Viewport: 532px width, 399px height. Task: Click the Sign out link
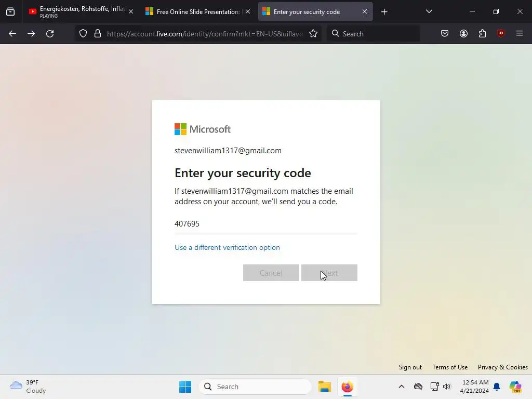tap(410, 367)
